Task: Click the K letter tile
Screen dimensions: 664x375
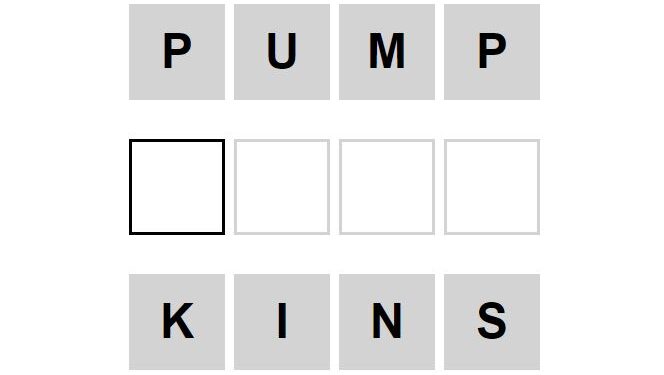Action: tap(177, 322)
